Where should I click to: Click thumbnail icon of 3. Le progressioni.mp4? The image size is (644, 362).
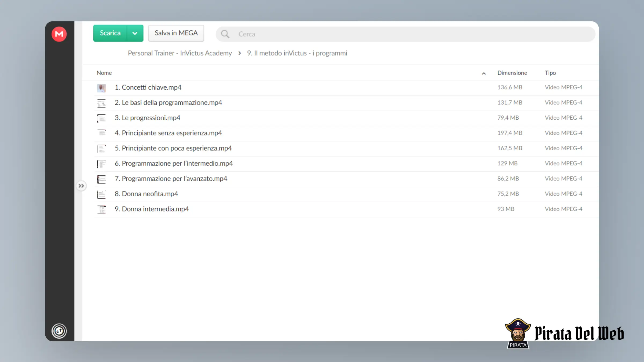[x=101, y=118]
